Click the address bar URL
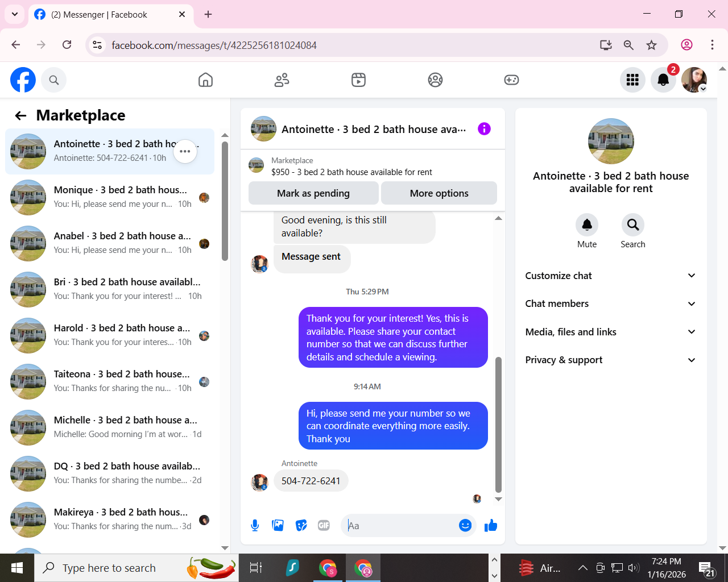This screenshot has width=728, height=582. pos(214,45)
